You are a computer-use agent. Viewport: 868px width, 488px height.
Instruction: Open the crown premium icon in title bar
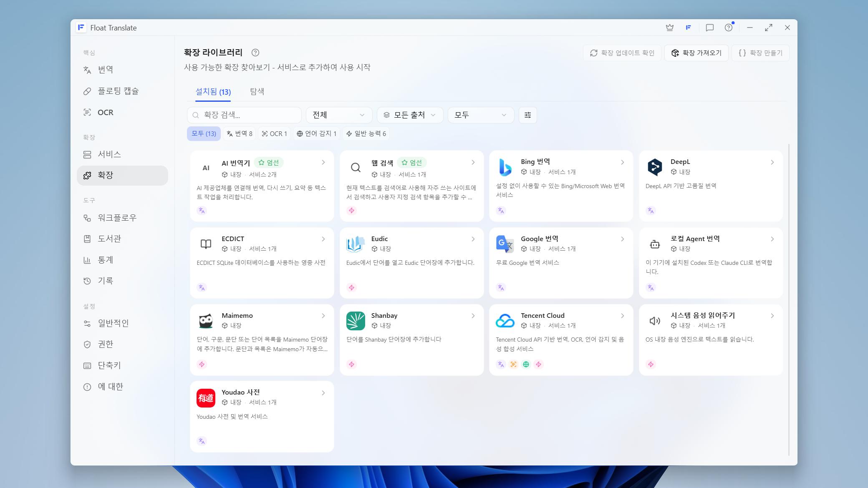[670, 28]
